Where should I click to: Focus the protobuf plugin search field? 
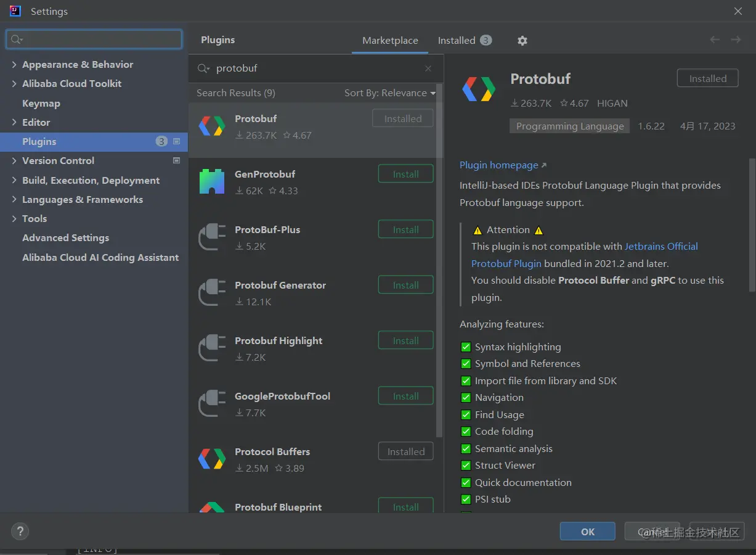point(317,68)
